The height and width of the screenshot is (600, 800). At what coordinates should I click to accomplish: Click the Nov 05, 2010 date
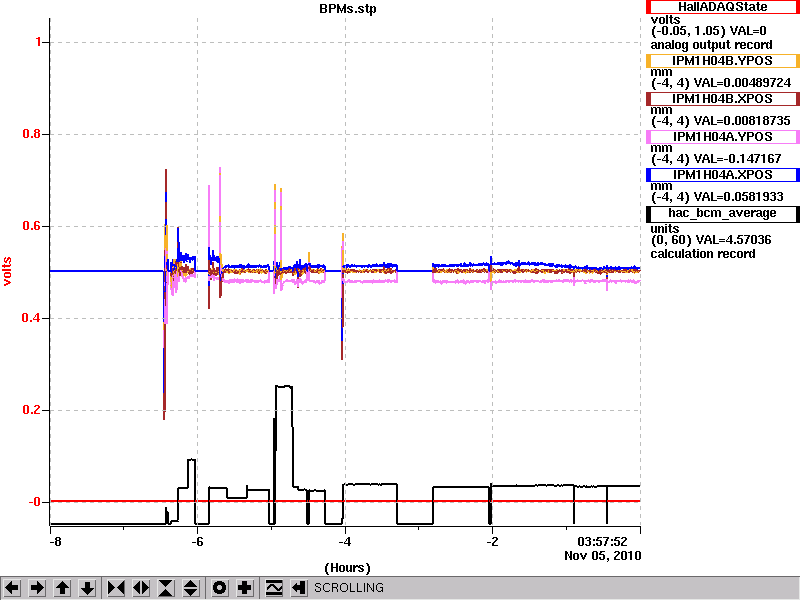(x=603, y=556)
